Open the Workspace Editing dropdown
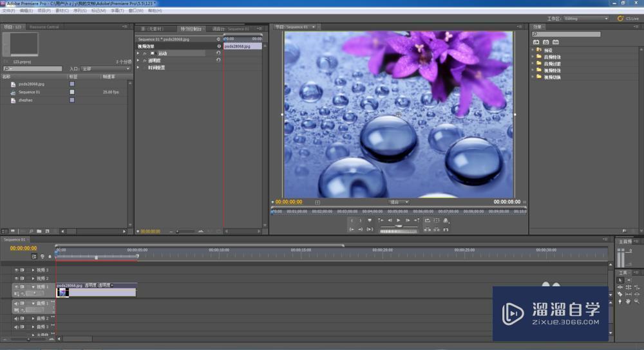This screenshot has height=350, width=644. pyautogui.click(x=586, y=19)
